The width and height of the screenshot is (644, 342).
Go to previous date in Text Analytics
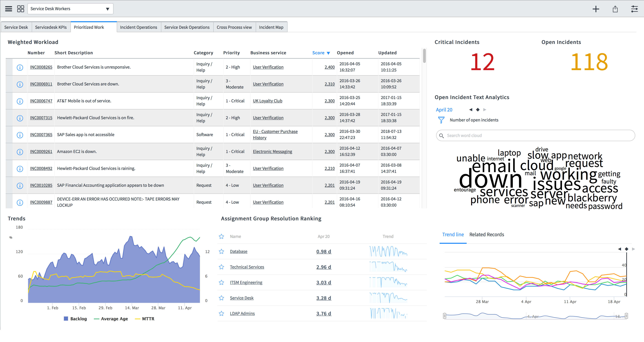tap(471, 110)
